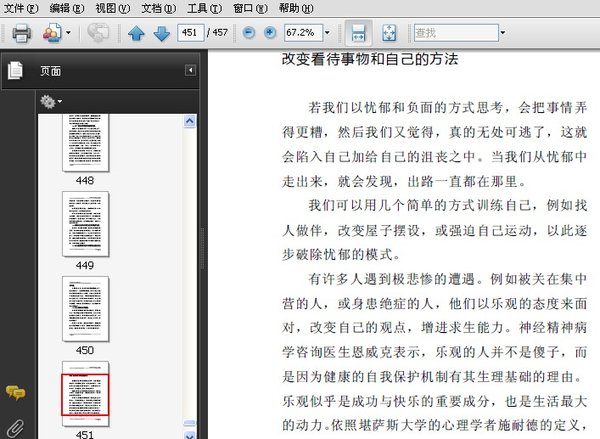Open the 文件 menu
The height and width of the screenshot is (439, 600).
[21, 8]
